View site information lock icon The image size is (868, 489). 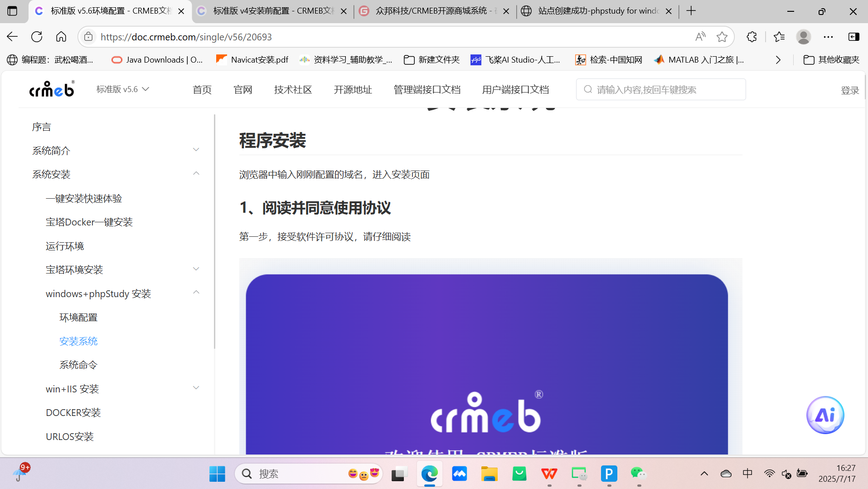click(x=89, y=37)
